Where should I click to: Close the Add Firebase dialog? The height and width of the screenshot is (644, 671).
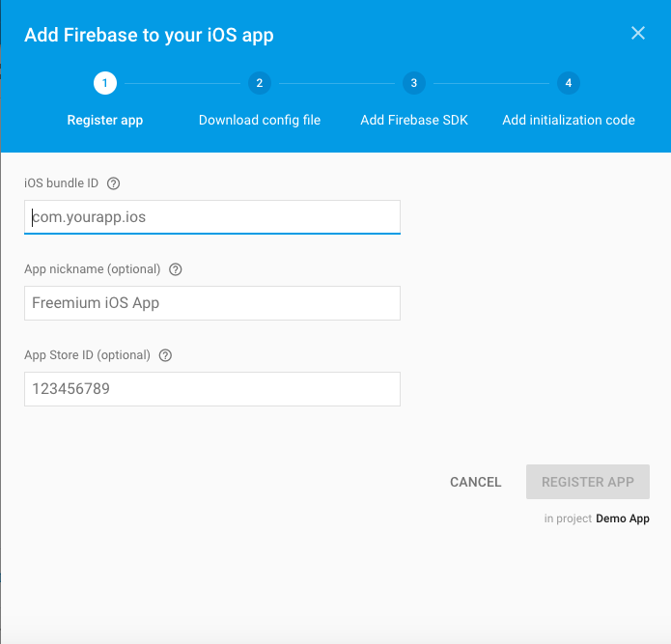637,33
